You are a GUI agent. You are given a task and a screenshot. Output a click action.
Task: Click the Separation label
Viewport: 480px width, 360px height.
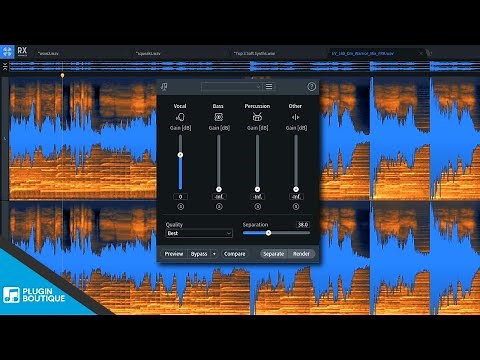(x=255, y=225)
